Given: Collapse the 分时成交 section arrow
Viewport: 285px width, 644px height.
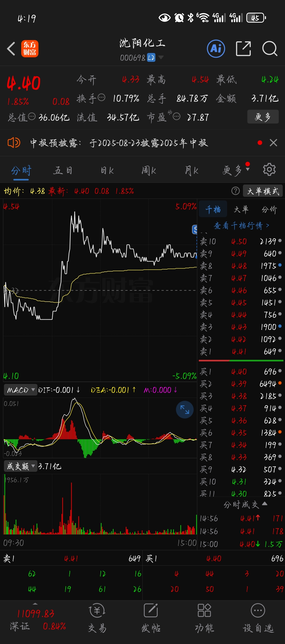Looking at the screenshot, I should click(265, 504).
